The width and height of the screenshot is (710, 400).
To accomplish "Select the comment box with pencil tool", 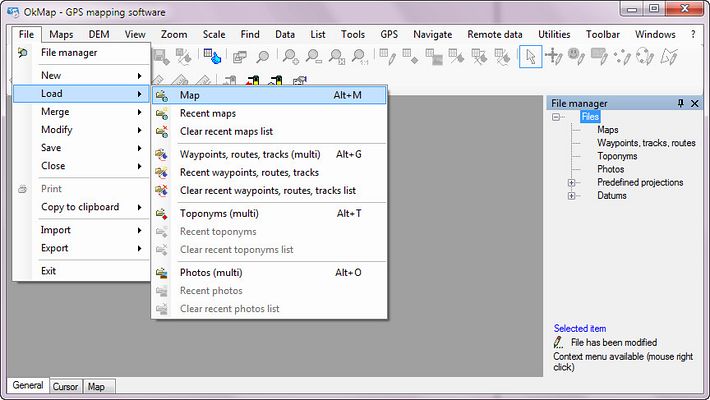I will click(x=600, y=57).
